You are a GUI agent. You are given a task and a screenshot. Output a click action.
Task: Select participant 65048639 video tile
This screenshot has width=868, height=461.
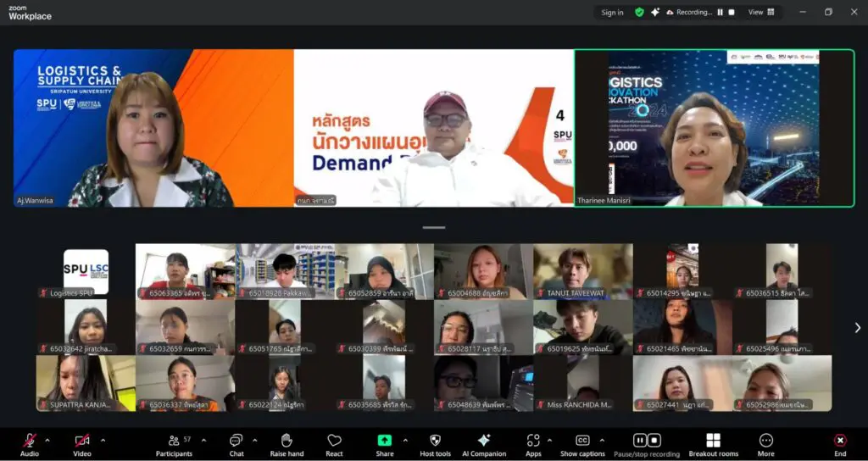pyautogui.click(x=484, y=383)
